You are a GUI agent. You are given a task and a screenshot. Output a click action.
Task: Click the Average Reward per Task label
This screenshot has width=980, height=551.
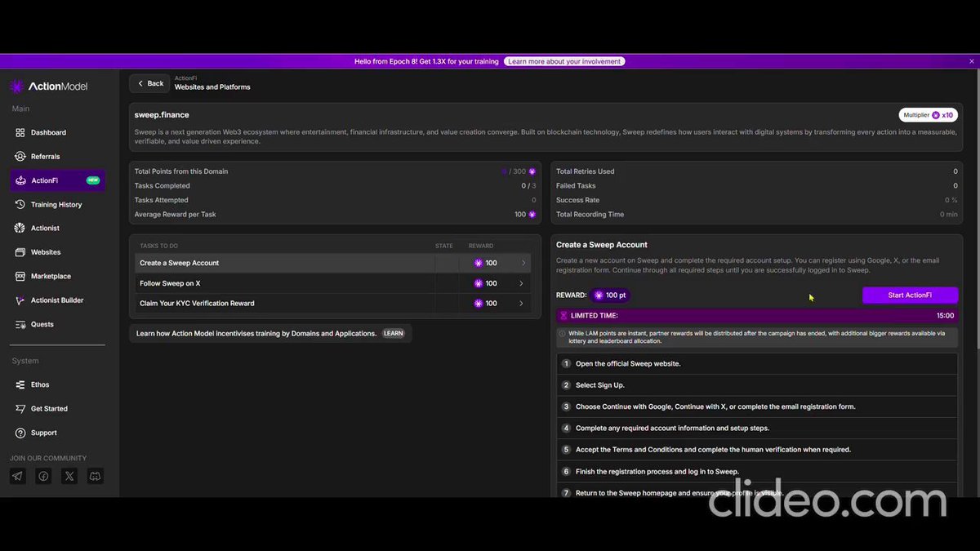pyautogui.click(x=175, y=215)
